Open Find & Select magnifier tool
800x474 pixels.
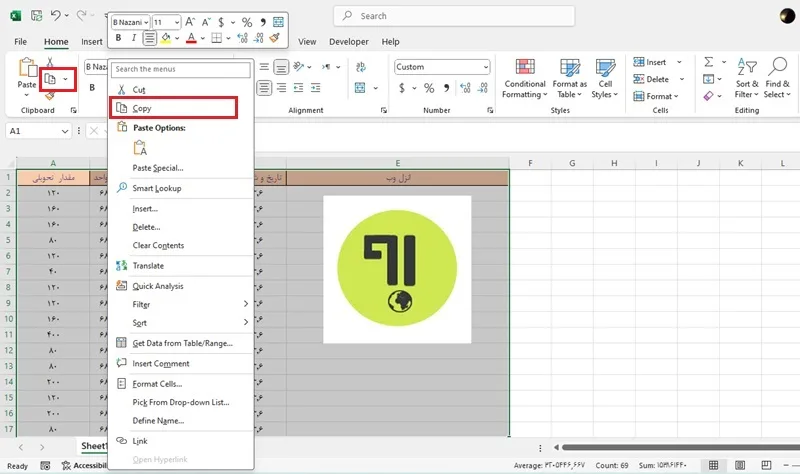[777, 66]
